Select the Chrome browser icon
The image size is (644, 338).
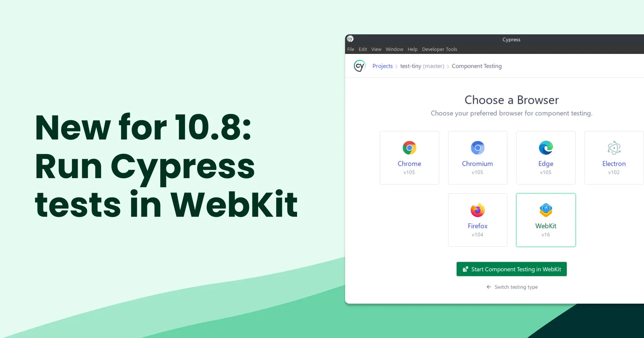409,148
